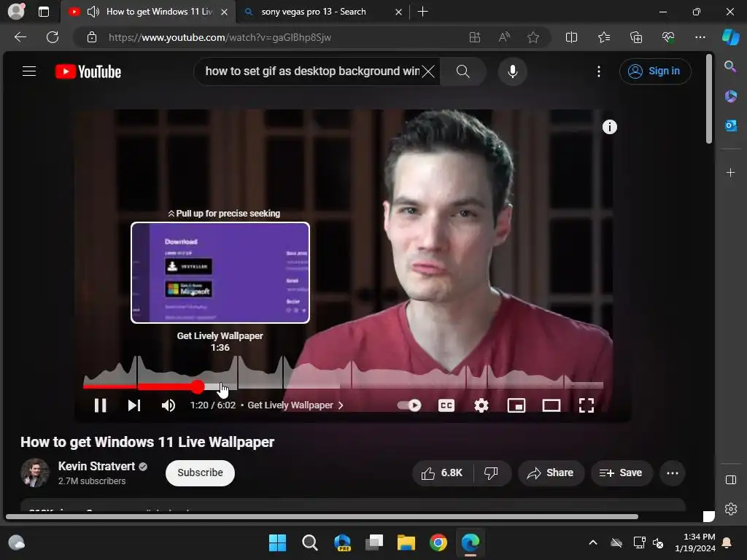
Task: Launch File Explorer from taskbar
Action: [406, 542]
